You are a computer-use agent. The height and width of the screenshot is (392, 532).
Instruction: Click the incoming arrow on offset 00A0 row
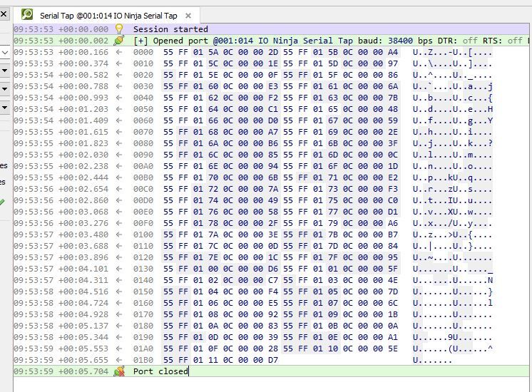click(x=119, y=166)
